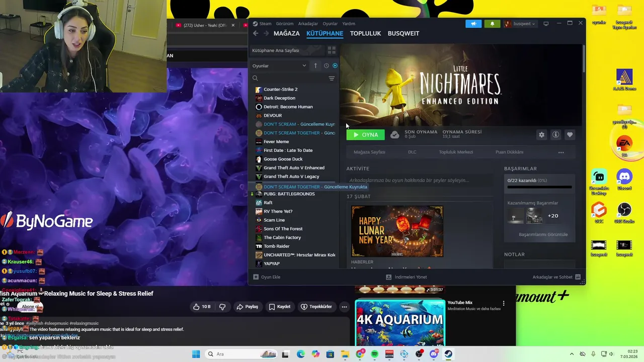
Task: Go back with Steam's left arrow
Action: click(x=256, y=33)
